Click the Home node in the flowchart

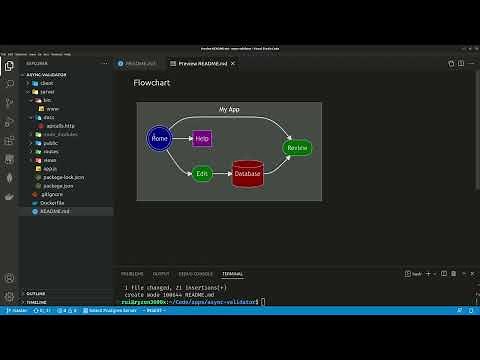(x=159, y=138)
